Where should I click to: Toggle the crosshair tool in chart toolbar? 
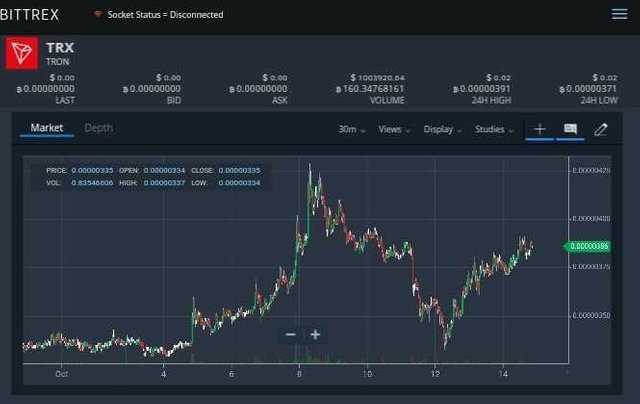click(539, 129)
